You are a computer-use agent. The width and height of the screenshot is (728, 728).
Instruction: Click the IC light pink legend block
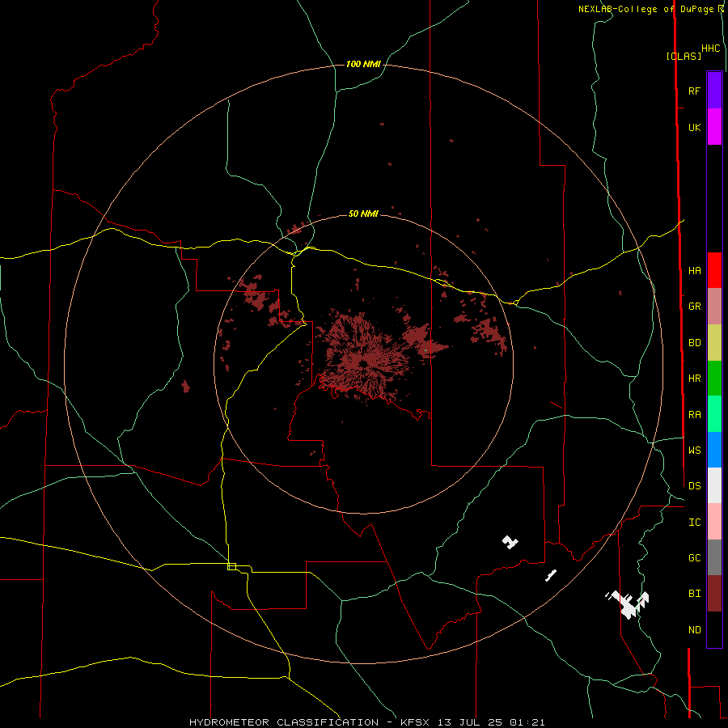[714, 522]
